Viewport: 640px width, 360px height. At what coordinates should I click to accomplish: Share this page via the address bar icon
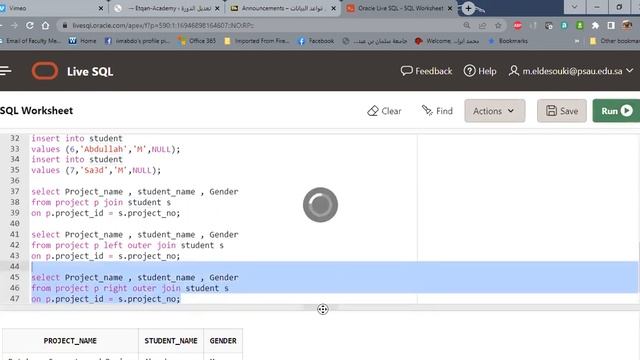click(x=482, y=25)
